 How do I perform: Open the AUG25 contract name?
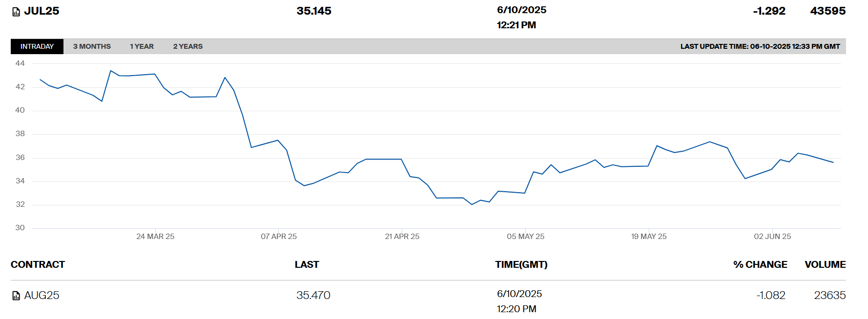tap(41, 295)
